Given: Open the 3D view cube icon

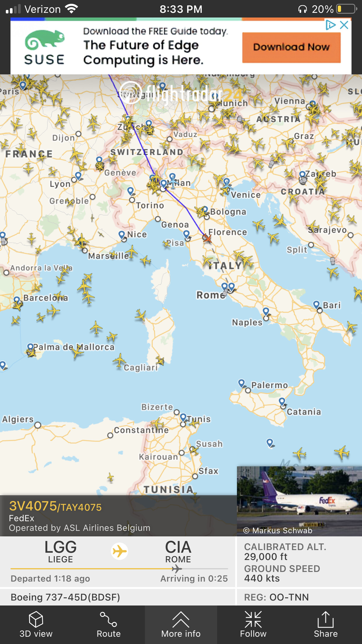Looking at the screenshot, I should coord(36,619).
